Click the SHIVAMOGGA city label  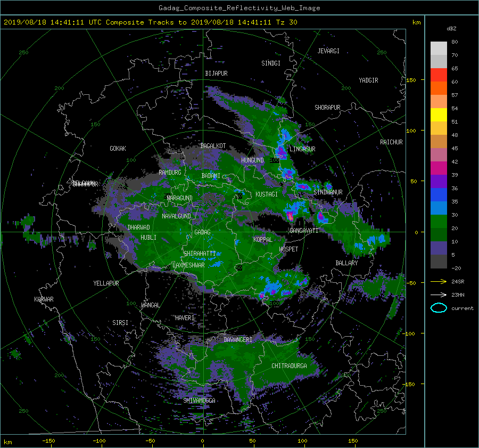[199, 400]
